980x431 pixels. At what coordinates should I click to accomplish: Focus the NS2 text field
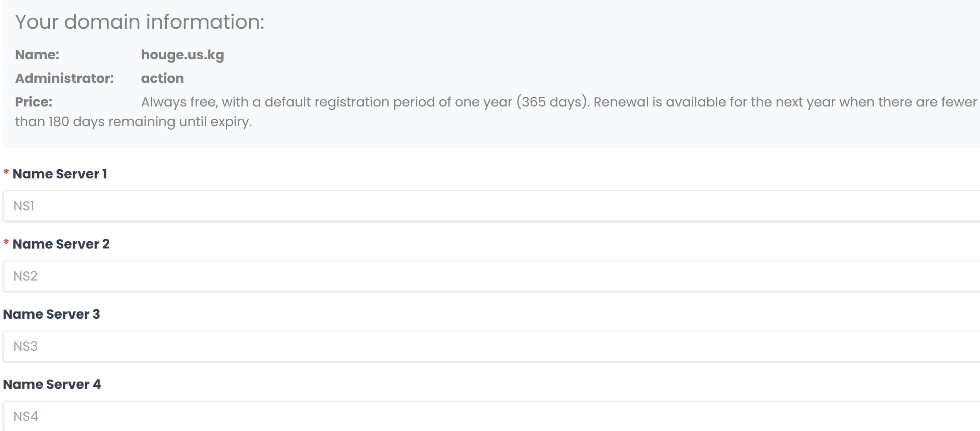click(491, 276)
